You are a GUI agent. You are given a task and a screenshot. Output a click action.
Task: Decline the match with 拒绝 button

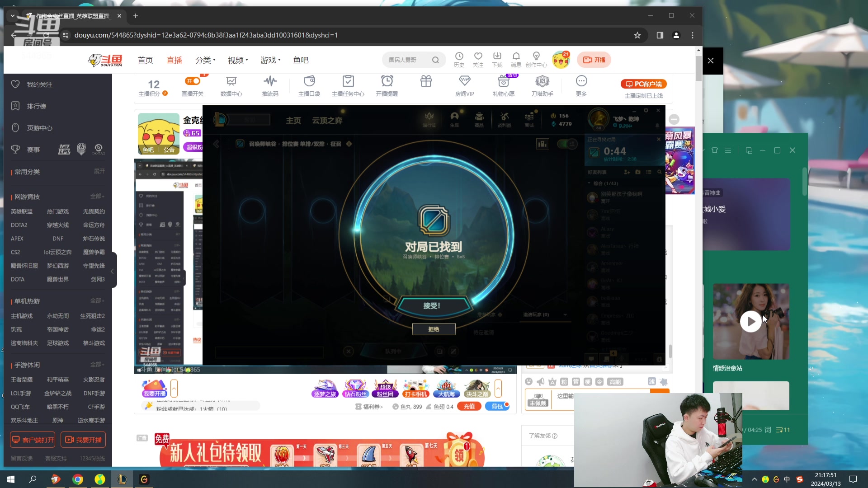point(434,329)
